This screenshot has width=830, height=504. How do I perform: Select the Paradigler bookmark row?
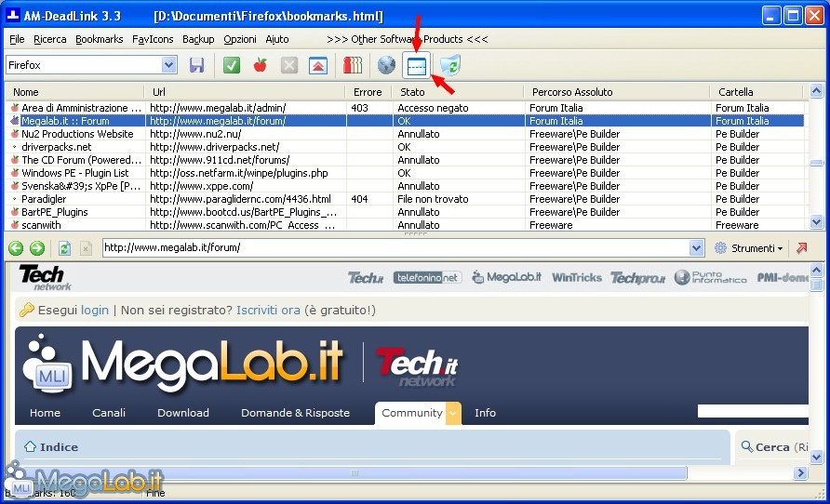point(406,199)
